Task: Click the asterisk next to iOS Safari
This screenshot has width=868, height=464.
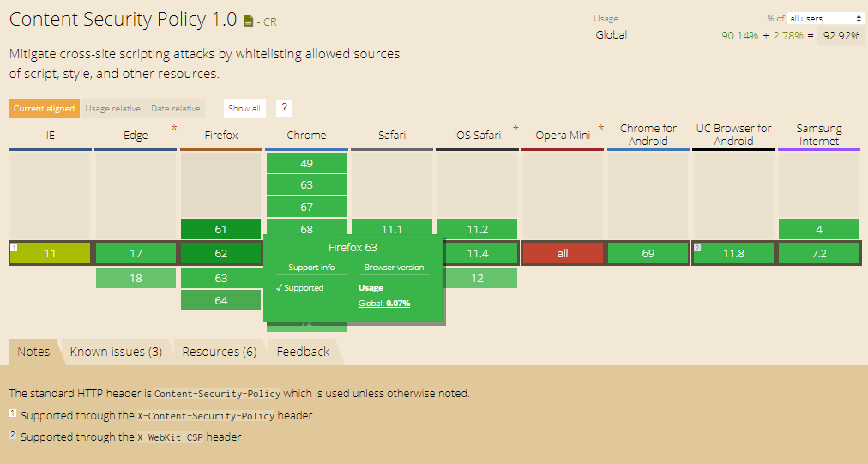Action: click(x=515, y=129)
